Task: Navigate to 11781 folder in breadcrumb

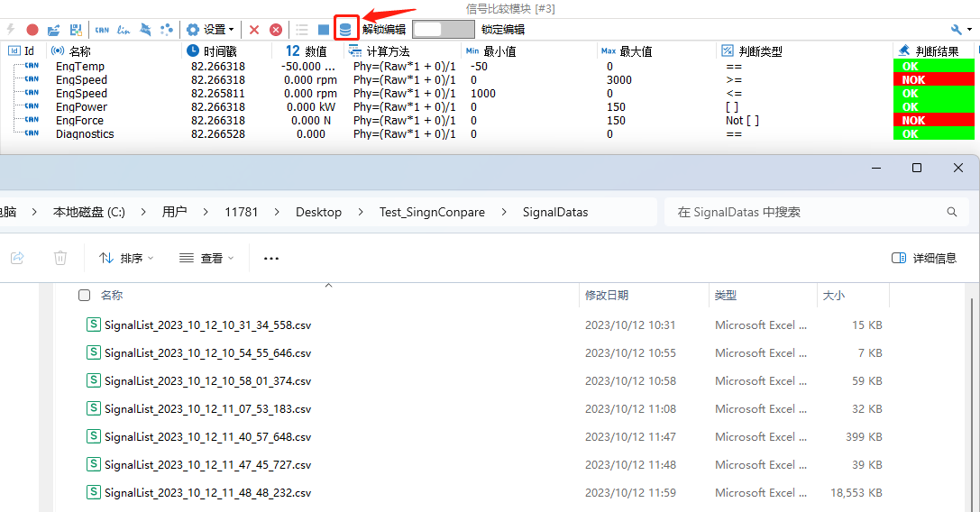Action: coord(242,212)
